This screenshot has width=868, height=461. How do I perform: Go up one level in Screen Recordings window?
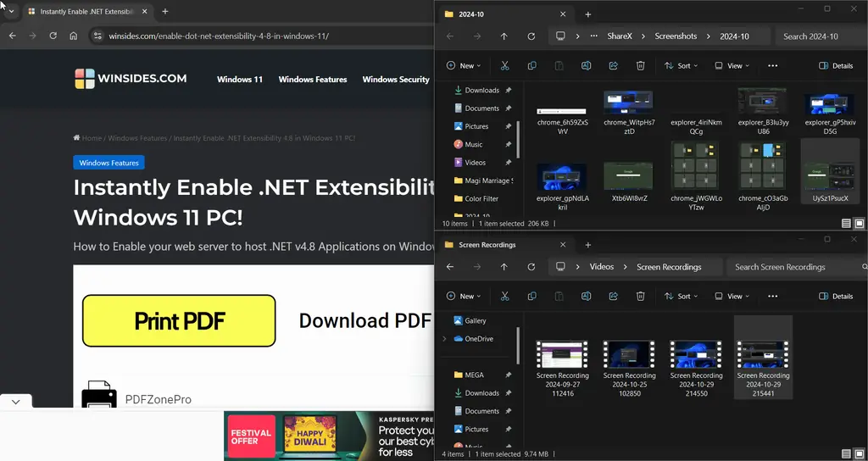(x=504, y=267)
